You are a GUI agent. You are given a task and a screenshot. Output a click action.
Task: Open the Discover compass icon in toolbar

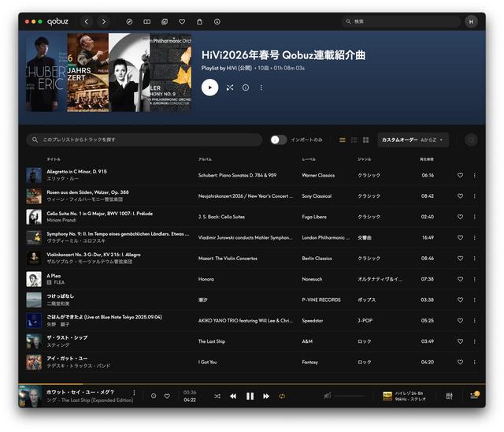coord(129,21)
